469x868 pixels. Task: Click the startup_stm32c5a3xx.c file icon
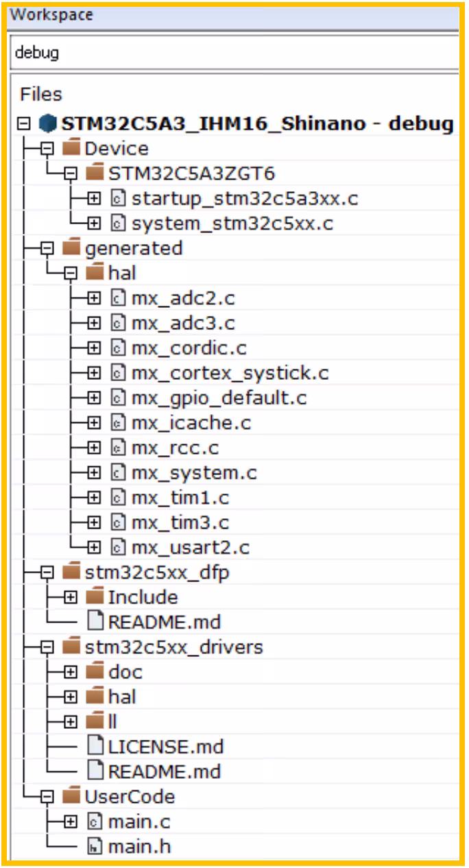118,199
